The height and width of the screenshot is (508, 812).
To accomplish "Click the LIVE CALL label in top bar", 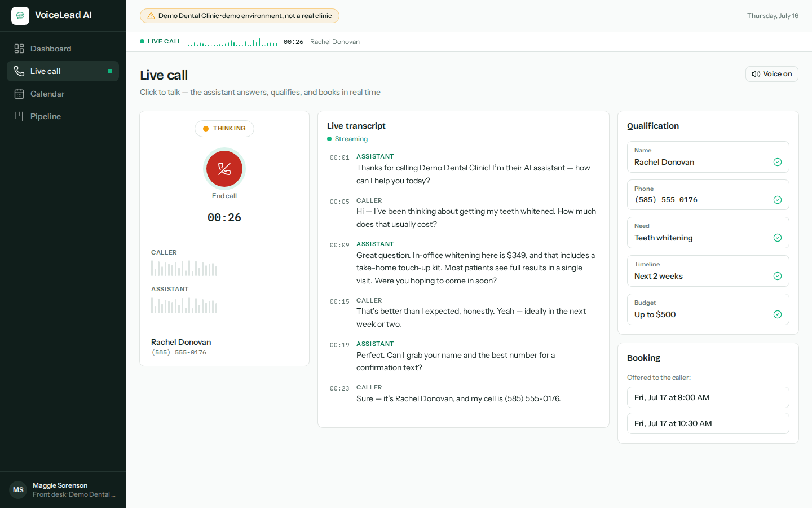I will click(164, 42).
